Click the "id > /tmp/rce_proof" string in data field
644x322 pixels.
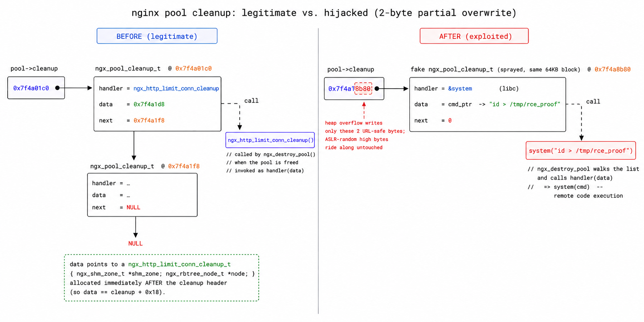pos(525,104)
